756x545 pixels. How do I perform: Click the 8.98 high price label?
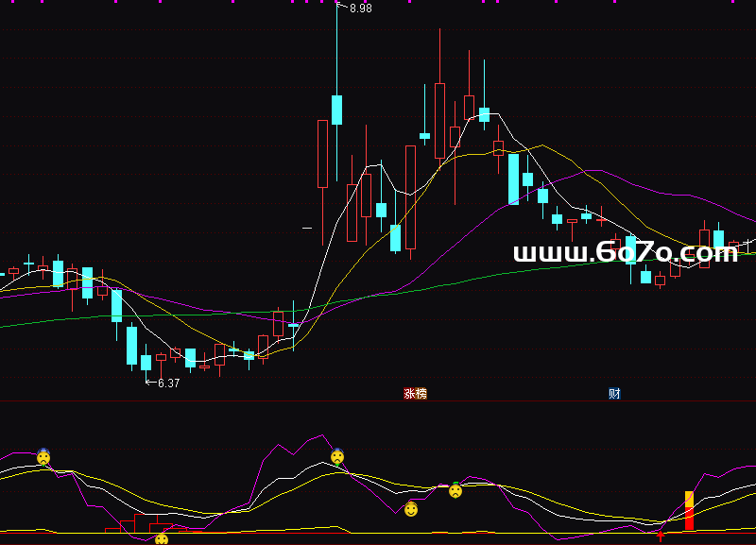[360, 9]
